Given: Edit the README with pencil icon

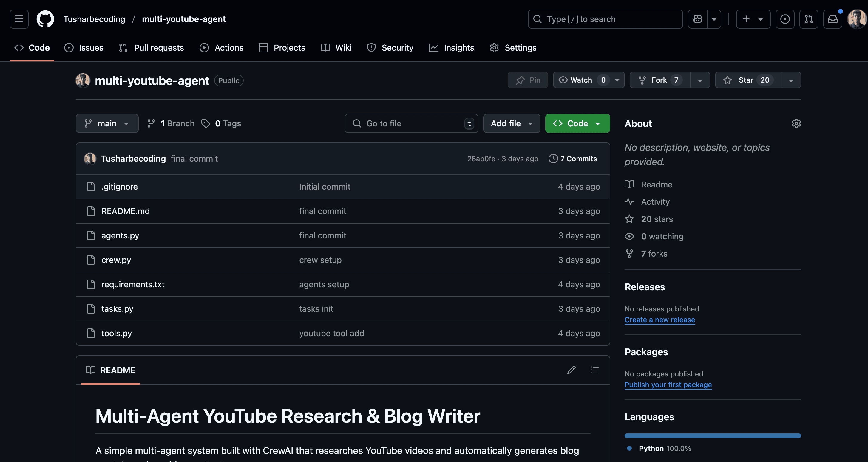Looking at the screenshot, I should click(571, 370).
